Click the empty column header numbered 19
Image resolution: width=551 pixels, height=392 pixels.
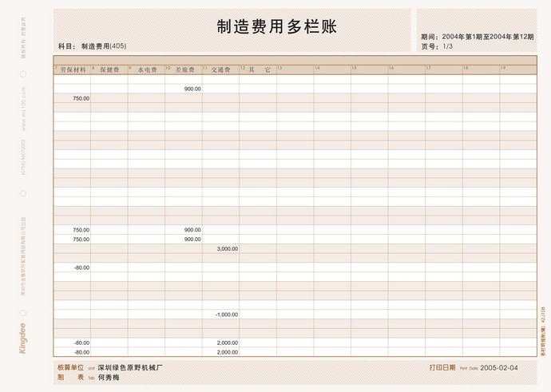pyautogui.click(x=518, y=69)
